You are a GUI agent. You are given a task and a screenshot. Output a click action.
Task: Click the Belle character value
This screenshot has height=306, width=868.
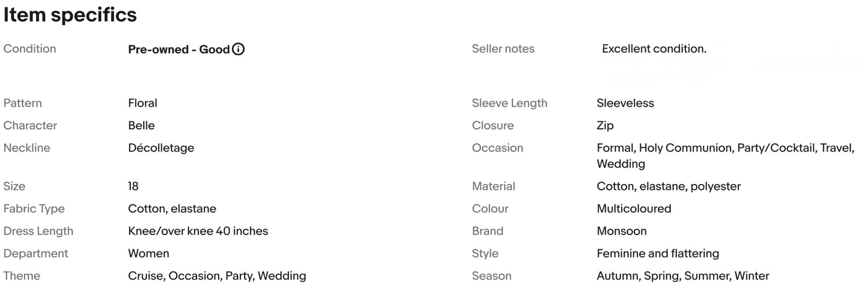(141, 125)
